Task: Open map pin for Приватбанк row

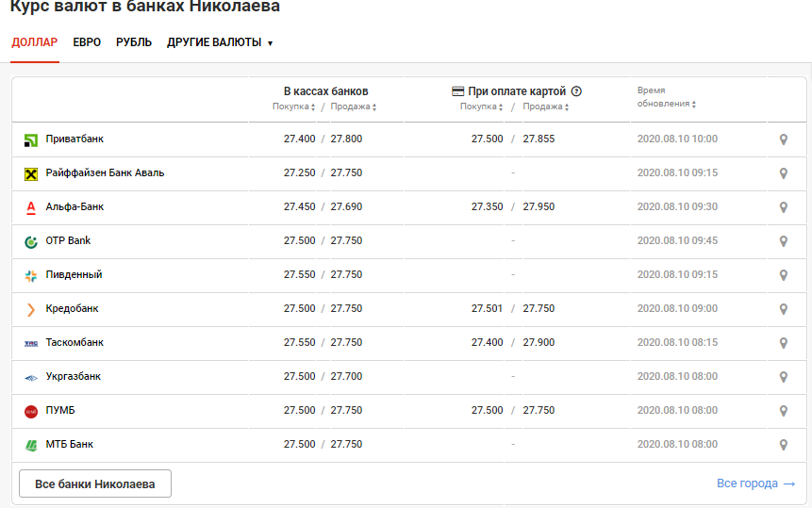Action: click(783, 139)
